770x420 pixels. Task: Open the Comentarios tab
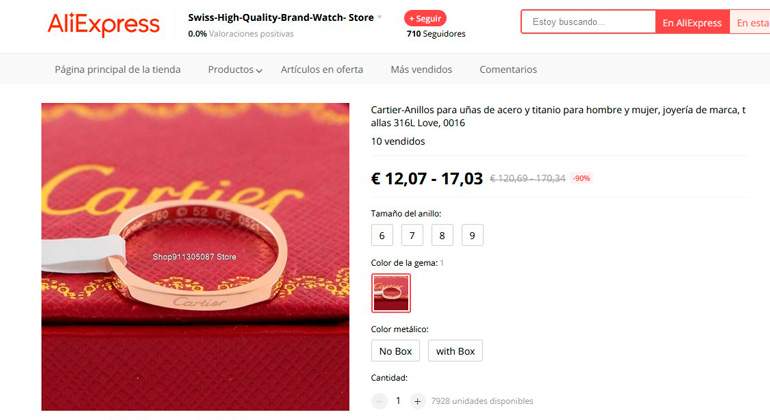click(508, 70)
